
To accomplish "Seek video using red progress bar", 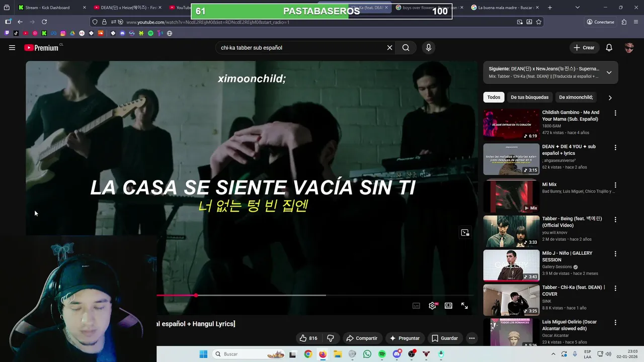I will (176, 295).
